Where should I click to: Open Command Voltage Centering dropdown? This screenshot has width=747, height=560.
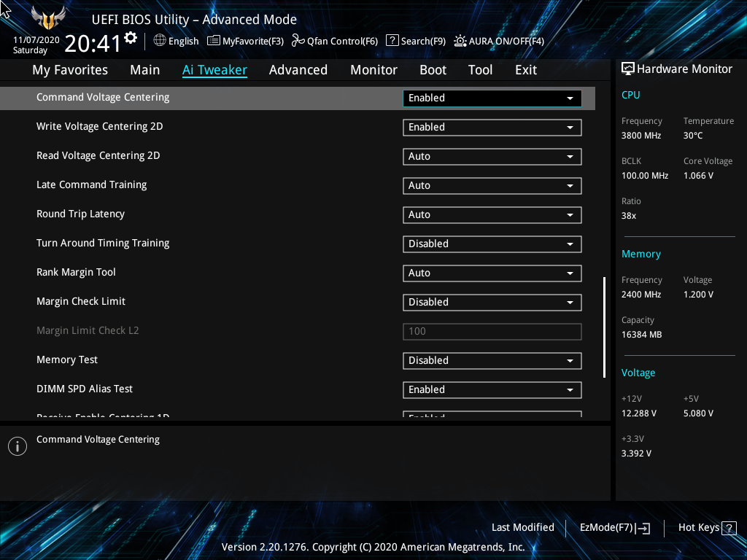click(492, 98)
